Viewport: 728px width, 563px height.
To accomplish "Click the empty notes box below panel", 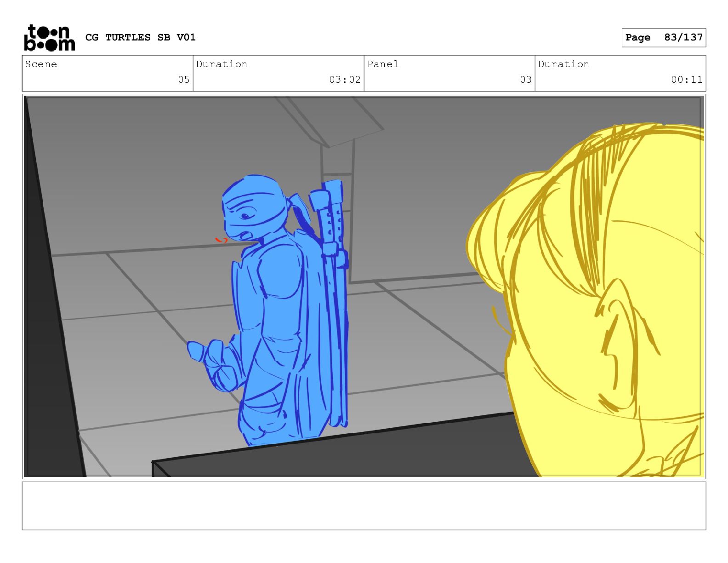I will coord(364,506).
